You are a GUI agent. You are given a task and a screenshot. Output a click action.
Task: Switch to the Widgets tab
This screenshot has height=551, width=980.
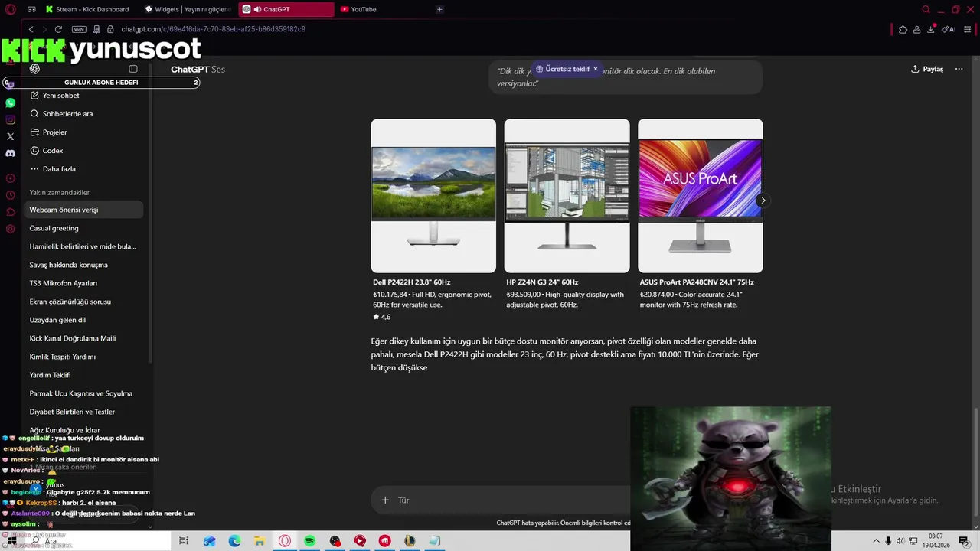click(x=188, y=9)
